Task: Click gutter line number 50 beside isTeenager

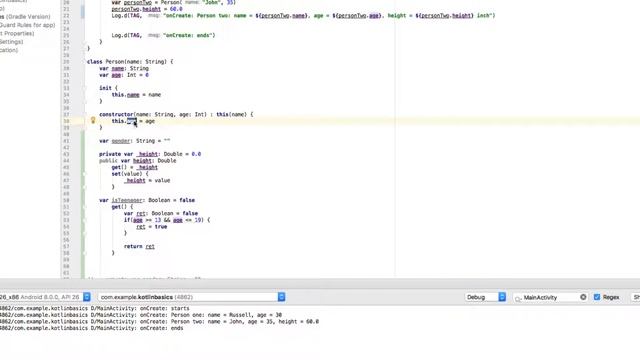Action: (x=66, y=200)
